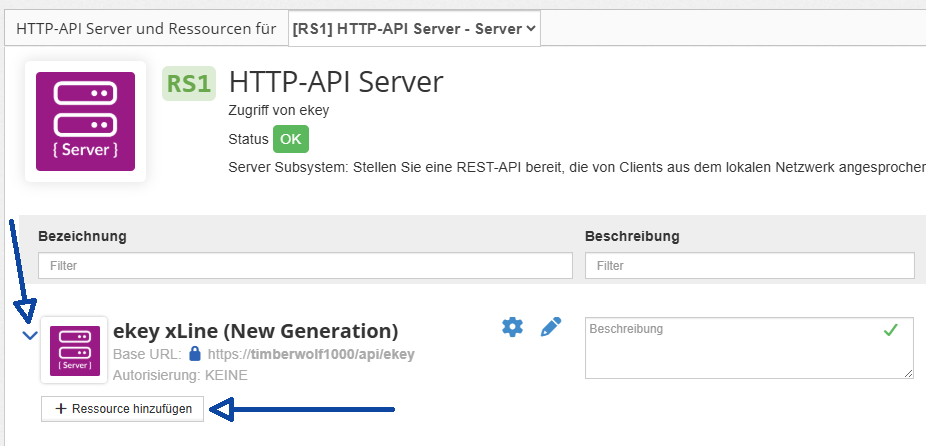Collapse the ekey xLine resource row
The height and width of the screenshot is (446, 926).
30,336
